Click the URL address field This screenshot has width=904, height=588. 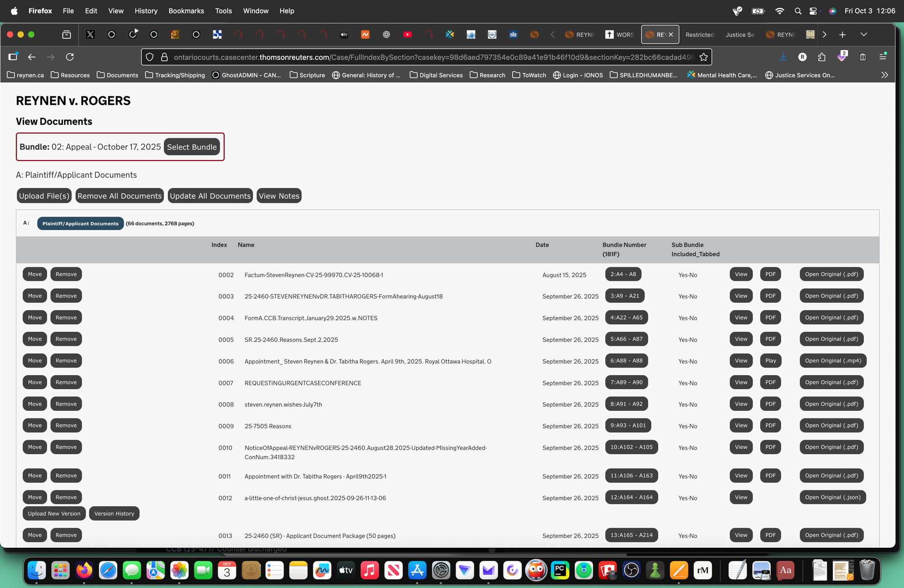pos(429,57)
